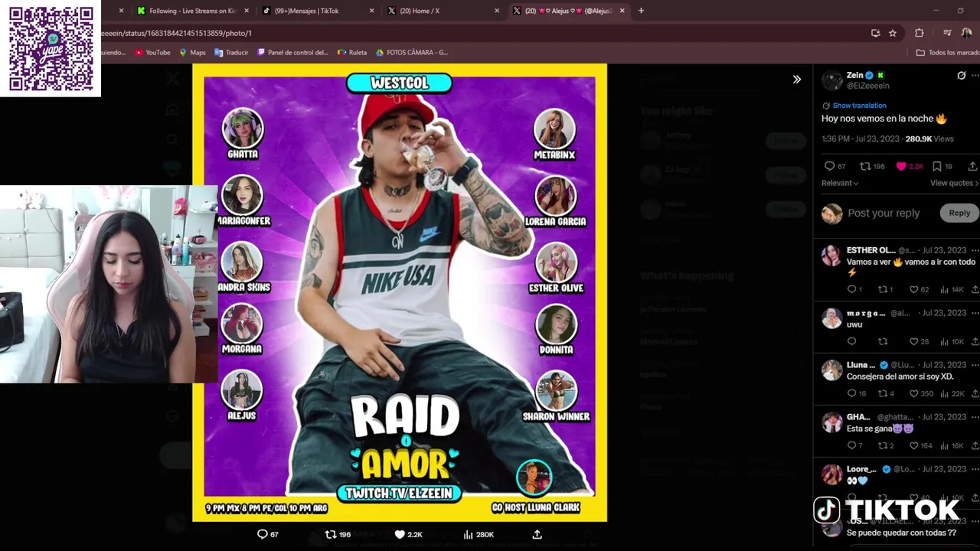Open the browser profile avatar
The image size is (980, 551).
coord(966,33)
